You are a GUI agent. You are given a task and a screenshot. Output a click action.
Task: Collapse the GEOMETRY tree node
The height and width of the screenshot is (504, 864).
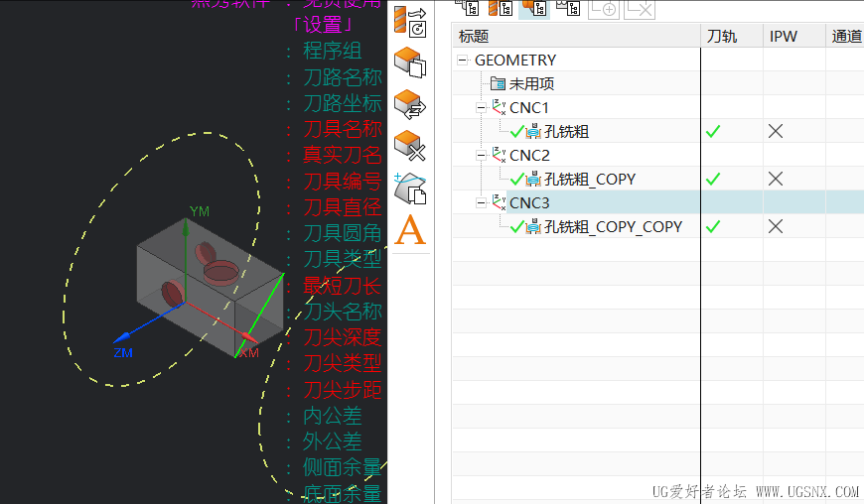coord(463,60)
